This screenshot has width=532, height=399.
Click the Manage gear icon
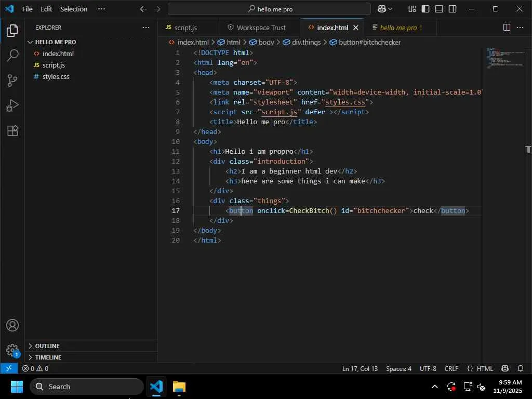(12, 350)
